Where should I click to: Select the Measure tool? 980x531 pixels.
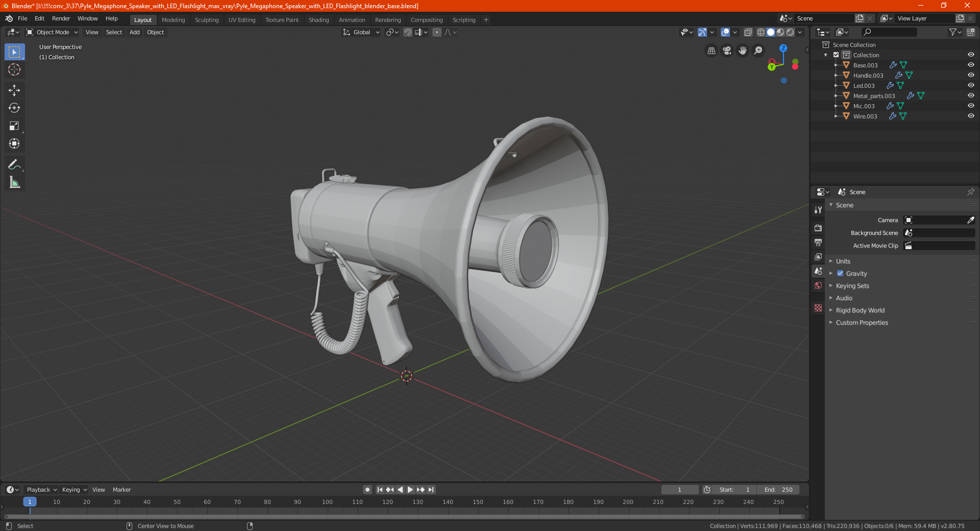[14, 182]
